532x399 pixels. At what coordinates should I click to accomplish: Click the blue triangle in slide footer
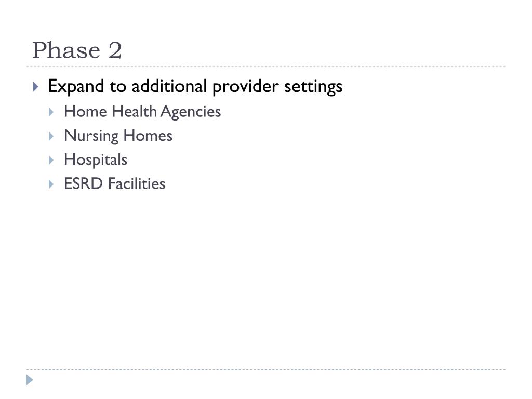(x=30, y=380)
